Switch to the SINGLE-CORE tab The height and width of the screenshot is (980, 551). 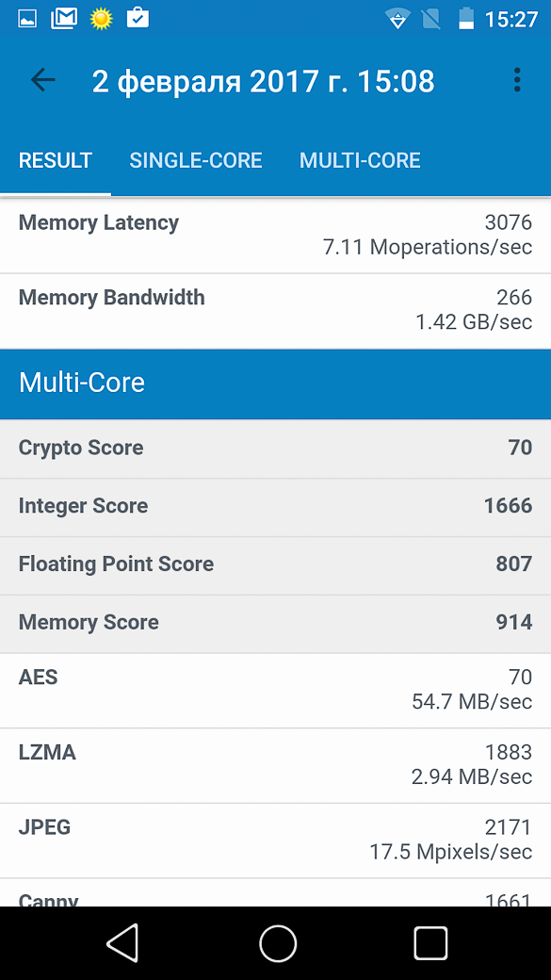point(196,160)
